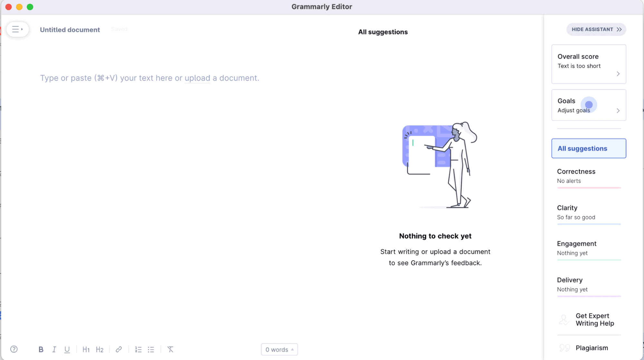Click Get Expert Writing Help
Image resolution: width=644 pixels, height=360 pixels.
click(595, 319)
